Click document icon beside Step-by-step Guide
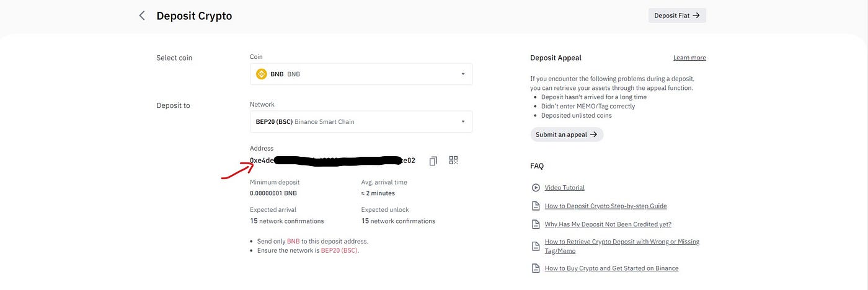Viewport: 868px width, 290px height. coord(536,206)
